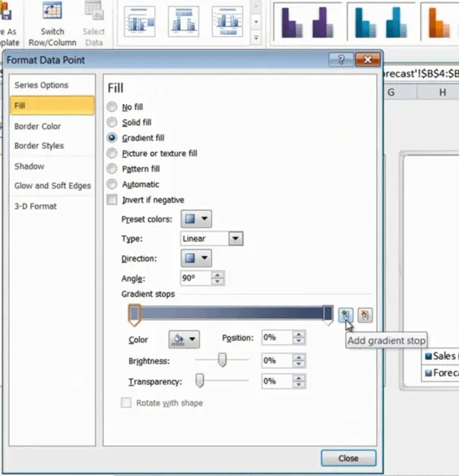The width and height of the screenshot is (459, 476).
Task: Open the dialog Help question mark button
Action: coord(341,59)
